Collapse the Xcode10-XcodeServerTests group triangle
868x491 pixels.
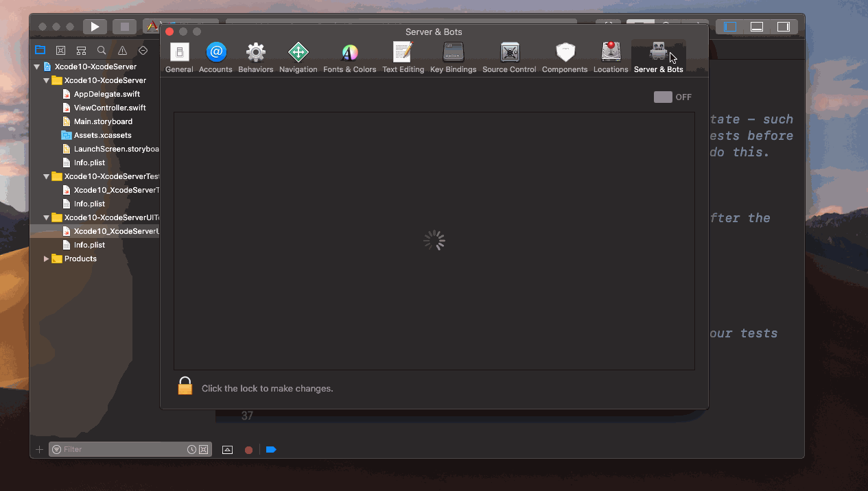click(x=46, y=176)
